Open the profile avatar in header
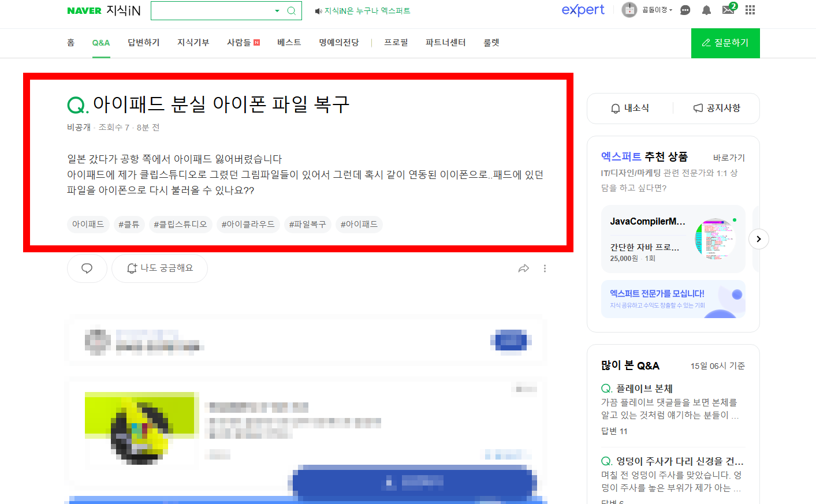Image resolution: width=816 pixels, height=504 pixels. click(x=629, y=10)
